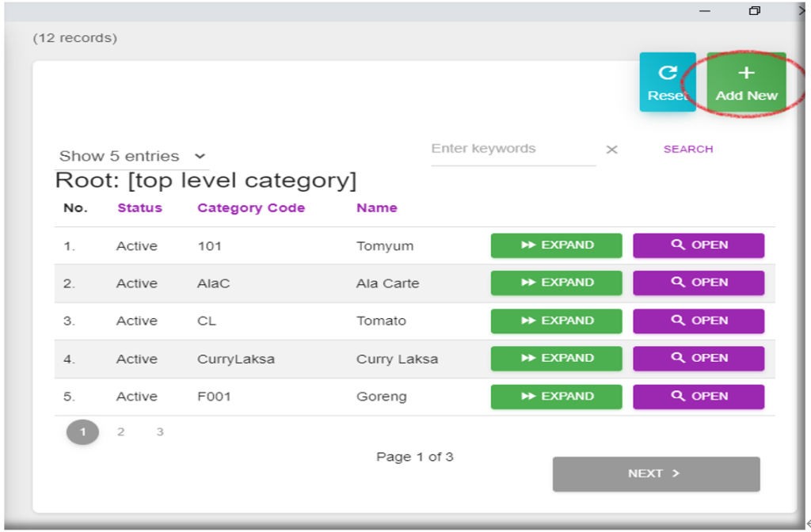Select page 1 in pagination
The width and height of the screenshot is (811, 532).
82,432
